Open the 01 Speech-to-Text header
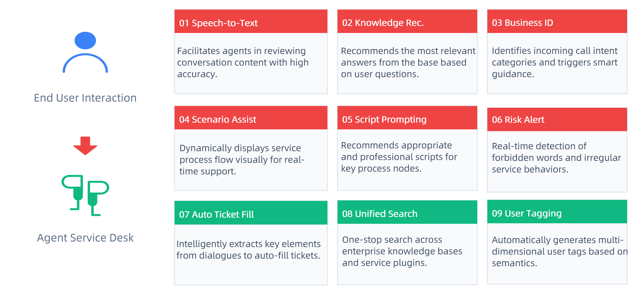This screenshot has width=644, height=290. coord(251,21)
